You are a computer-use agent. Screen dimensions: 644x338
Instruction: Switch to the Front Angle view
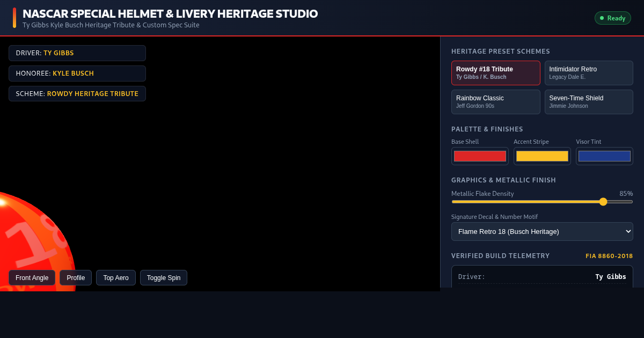pyautogui.click(x=32, y=278)
